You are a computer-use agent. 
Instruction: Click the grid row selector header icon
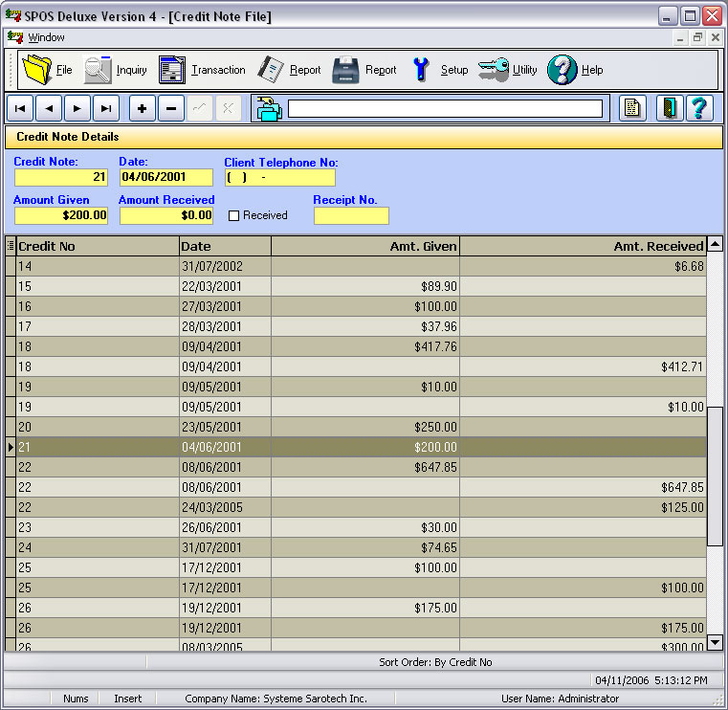coord(11,246)
